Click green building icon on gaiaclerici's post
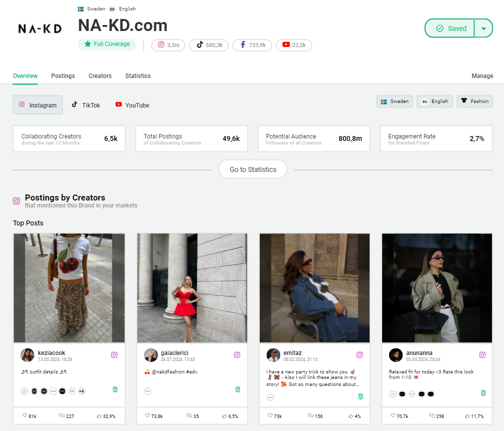The width and height of the screenshot is (504, 431). point(237,389)
